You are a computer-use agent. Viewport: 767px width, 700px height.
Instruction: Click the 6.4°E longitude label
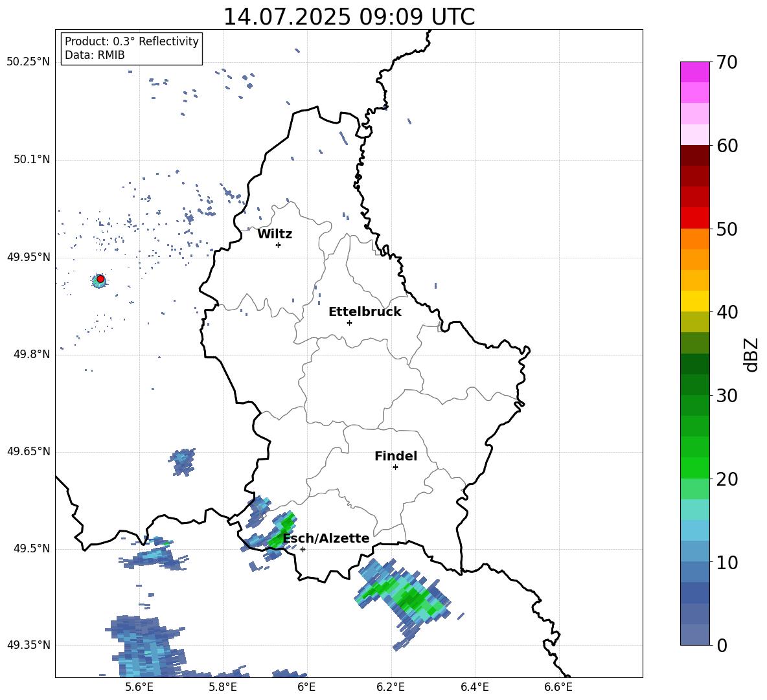474,687
